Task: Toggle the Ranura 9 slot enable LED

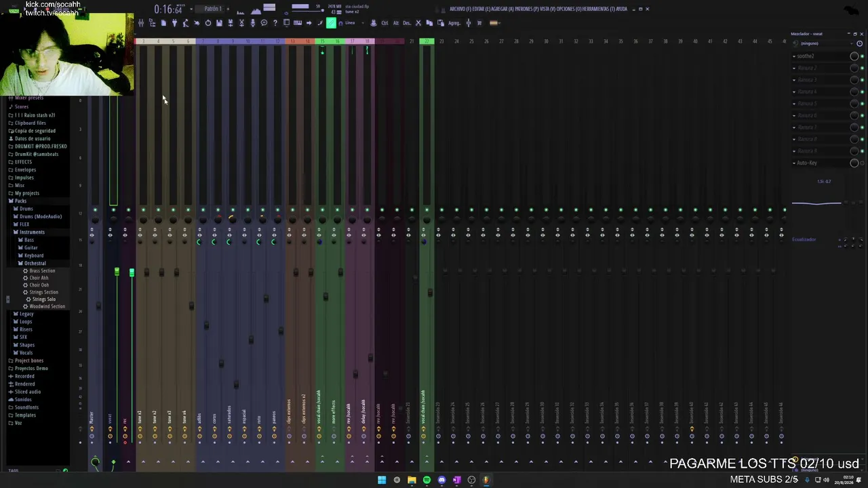Action: coord(862,151)
